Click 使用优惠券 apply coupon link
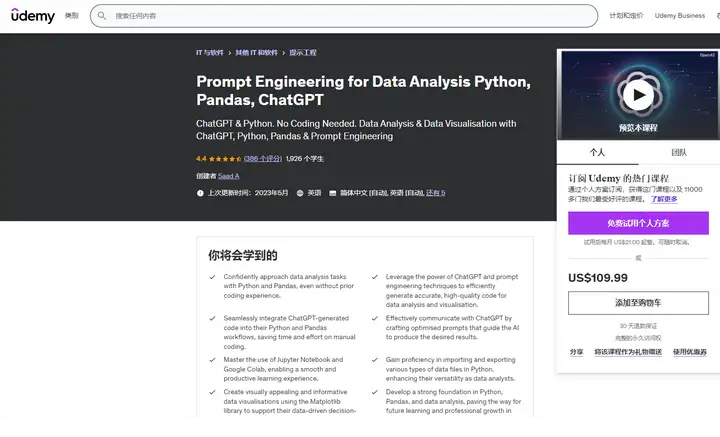720x437 pixels. click(690, 352)
